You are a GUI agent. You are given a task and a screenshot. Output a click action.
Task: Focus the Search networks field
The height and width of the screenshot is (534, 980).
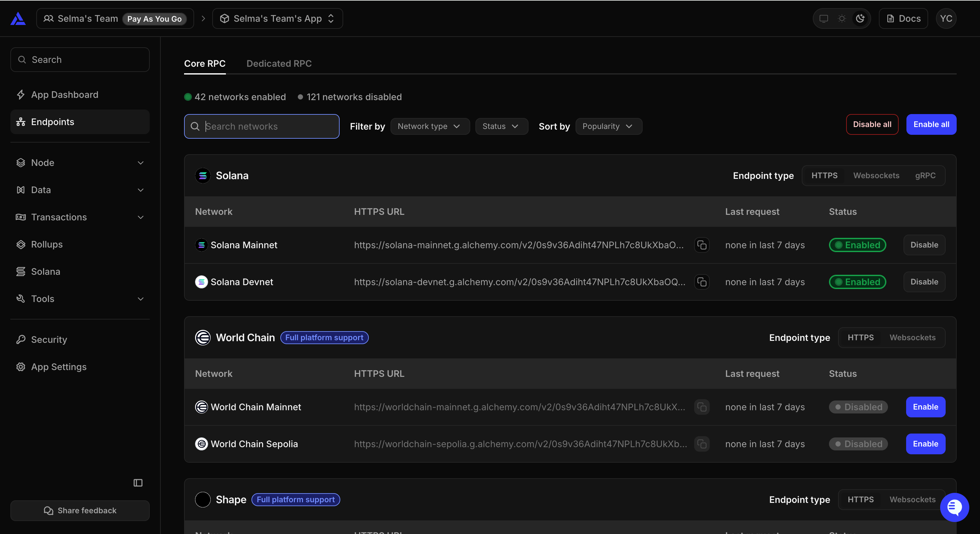pos(261,126)
